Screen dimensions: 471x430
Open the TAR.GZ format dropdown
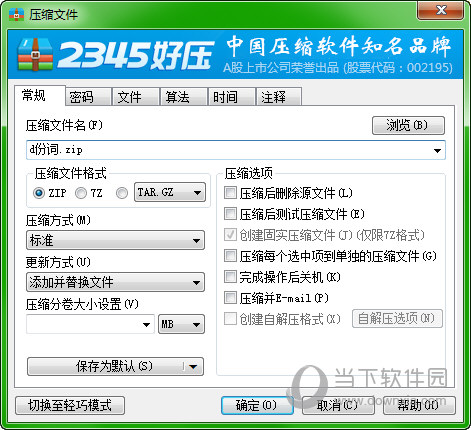(x=170, y=192)
